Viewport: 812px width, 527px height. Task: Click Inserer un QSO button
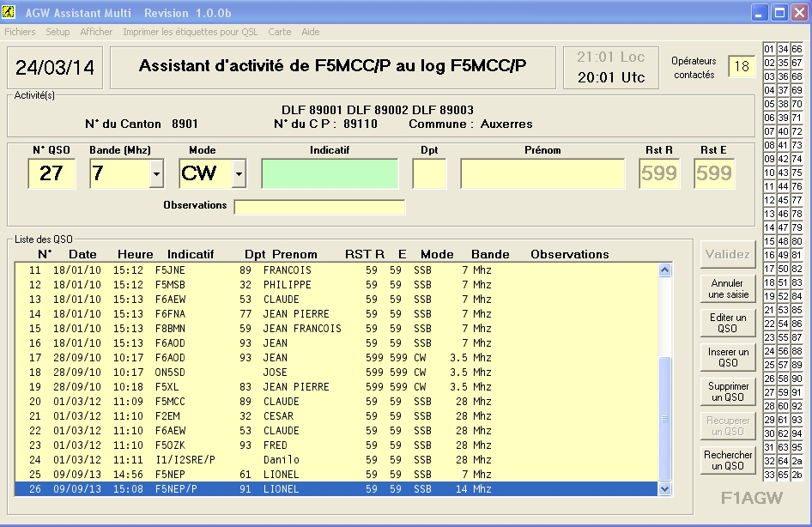pyautogui.click(x=728, y=357)
